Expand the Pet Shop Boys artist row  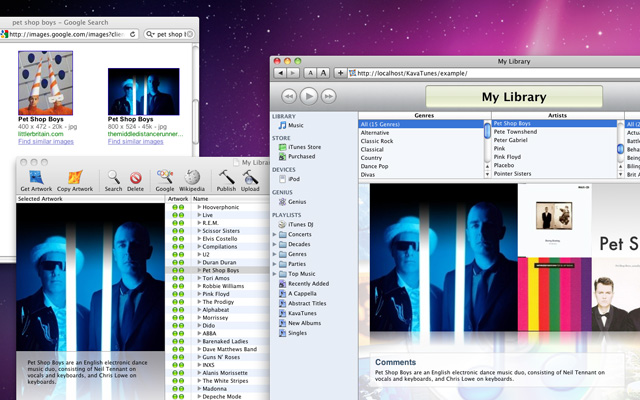(x=197, y=270)
